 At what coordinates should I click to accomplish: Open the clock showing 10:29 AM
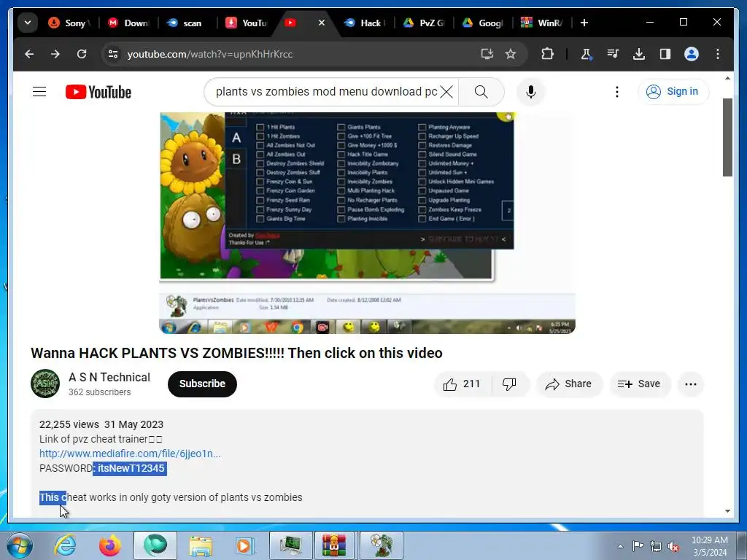(x=709, y=546)
